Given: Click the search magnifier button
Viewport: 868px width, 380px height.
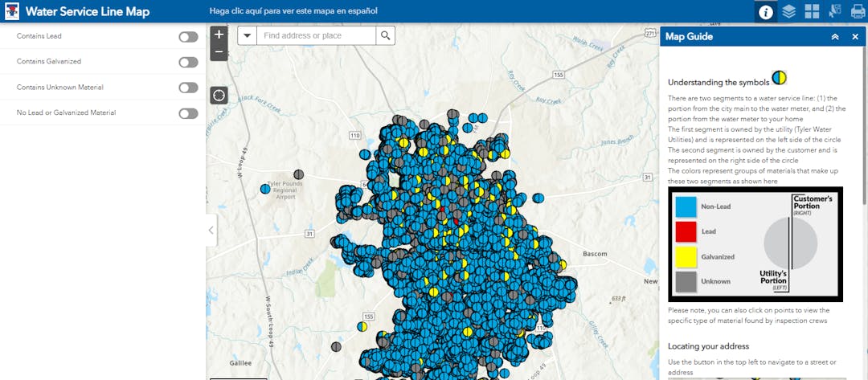Looking at the screenshot, I should 386,35.
